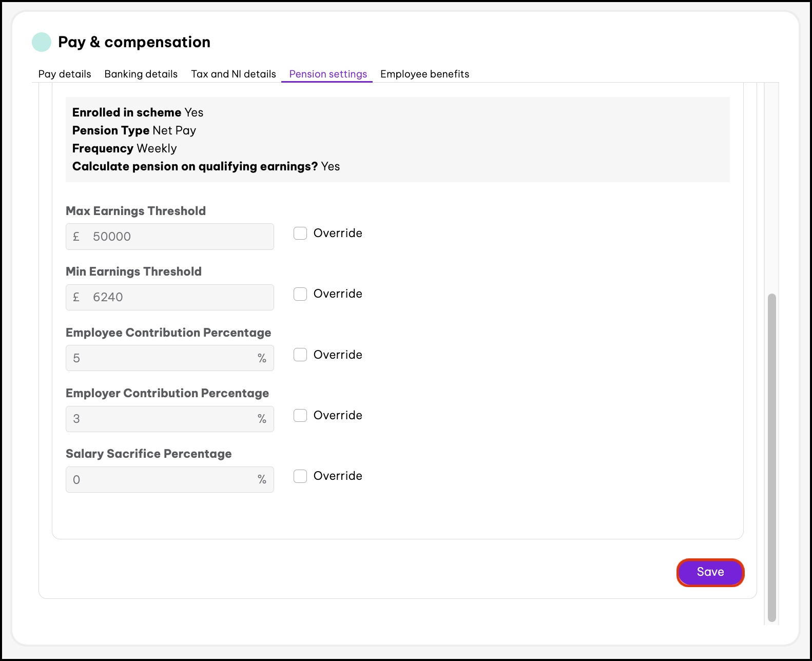Click the Salary Sacrifice Percentage field
Image resolution: width=812 pixels, height=661 pixels.
pyautogui.click(x=164, y=480)
